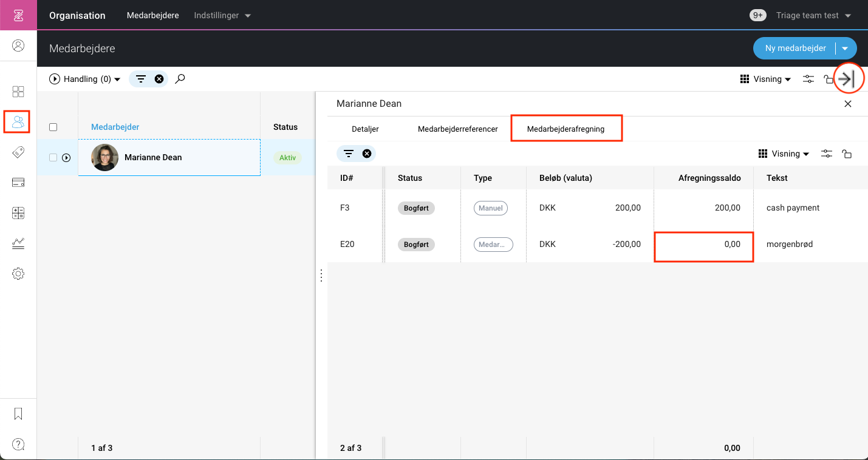Open the dashboard grid sidebar icon

tap(18, 92)
